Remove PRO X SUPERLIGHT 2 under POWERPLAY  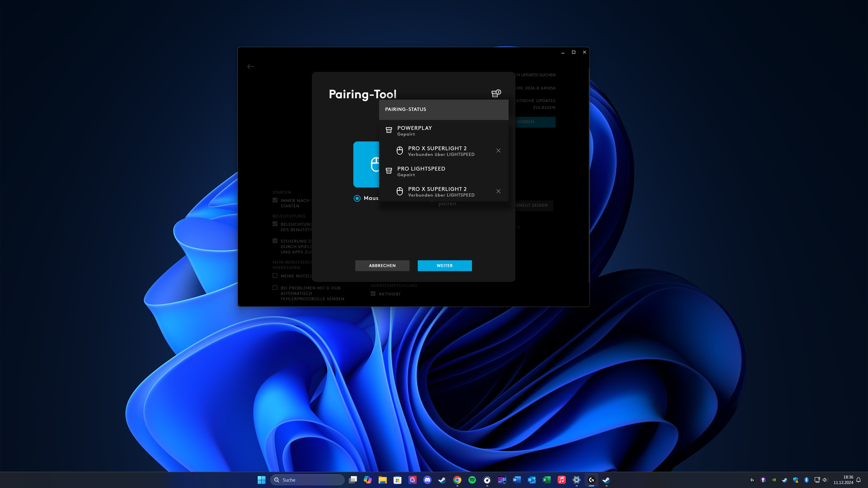(x=498, y=150)
